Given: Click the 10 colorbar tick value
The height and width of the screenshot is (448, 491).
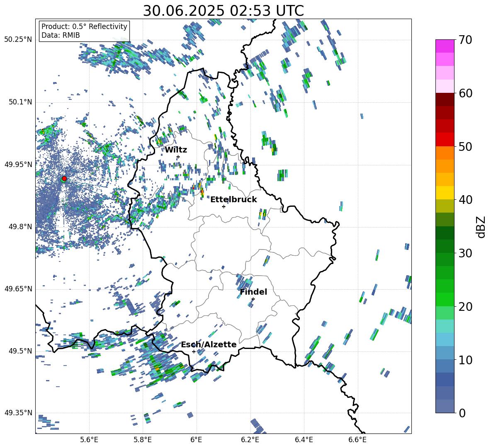Looking at the screenshot, I should point(465,360).
